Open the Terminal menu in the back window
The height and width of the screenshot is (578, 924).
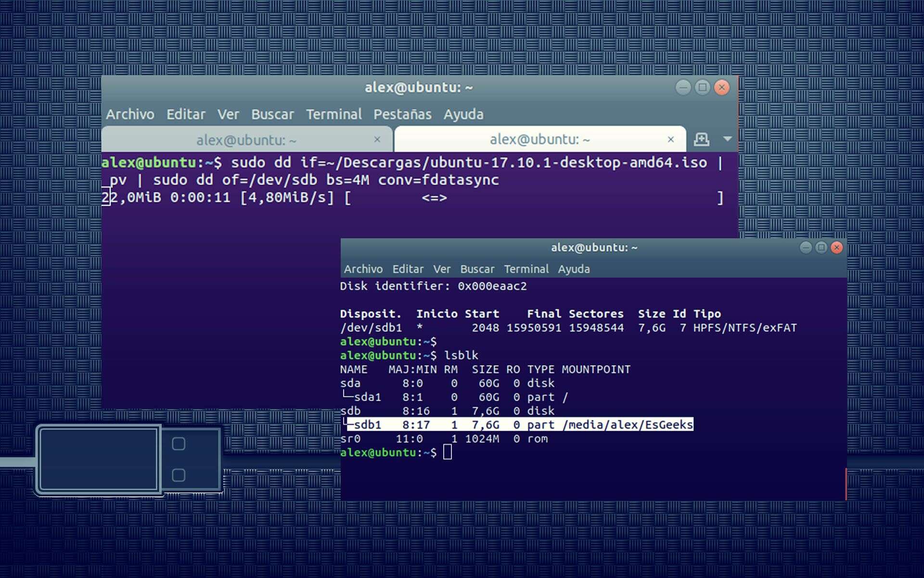(334, 114)
